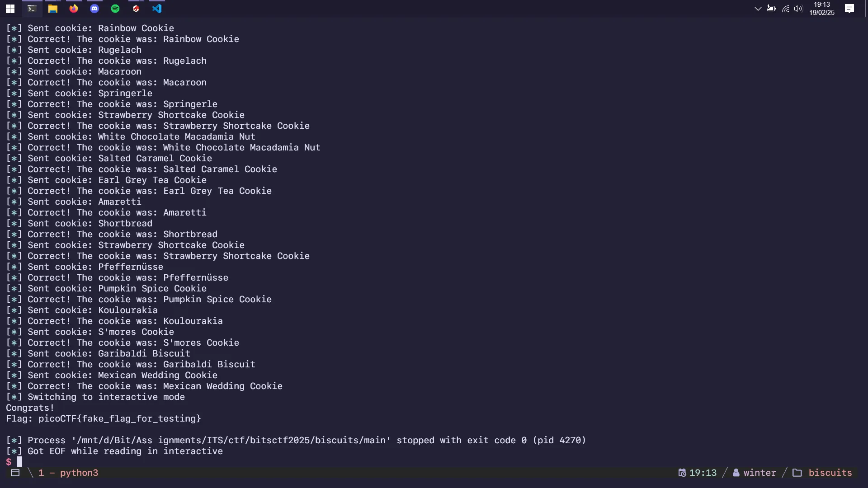Open the clock showing 19:13 19/02/25
The width and height of the screenshot is (868, 488).
pyautogui.click(x=822, y=9)
